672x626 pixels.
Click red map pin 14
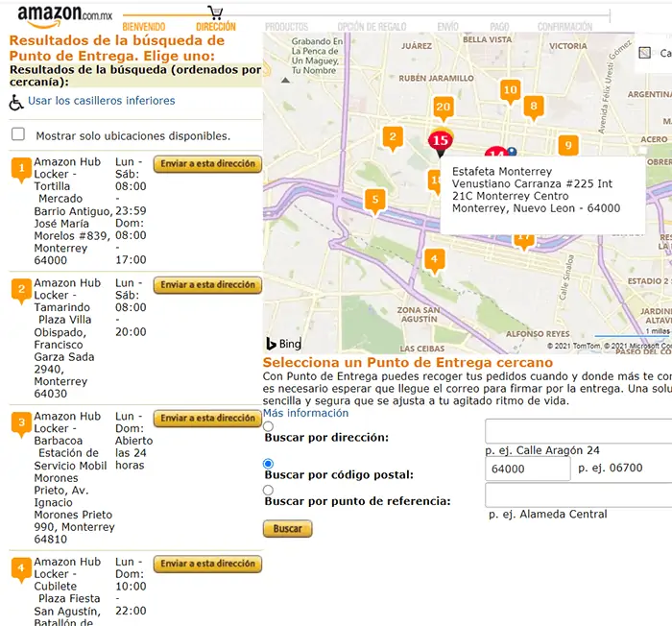coord(496,152)
